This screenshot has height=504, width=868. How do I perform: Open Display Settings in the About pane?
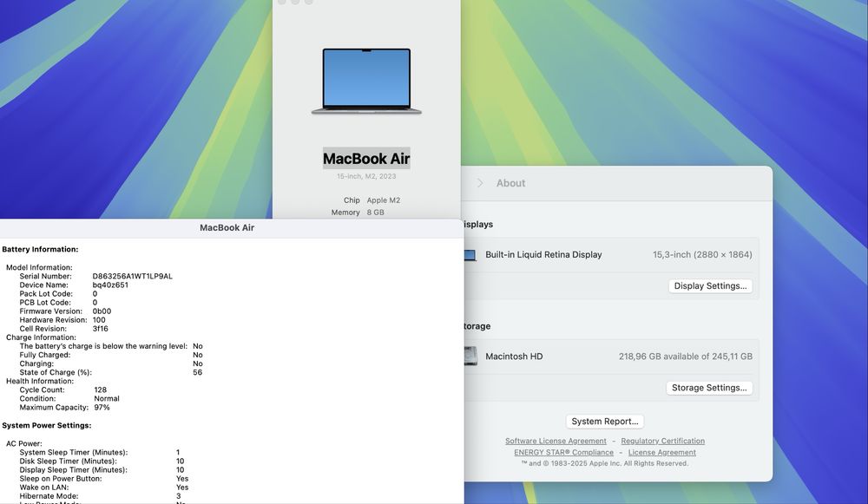tap(710, 286)
